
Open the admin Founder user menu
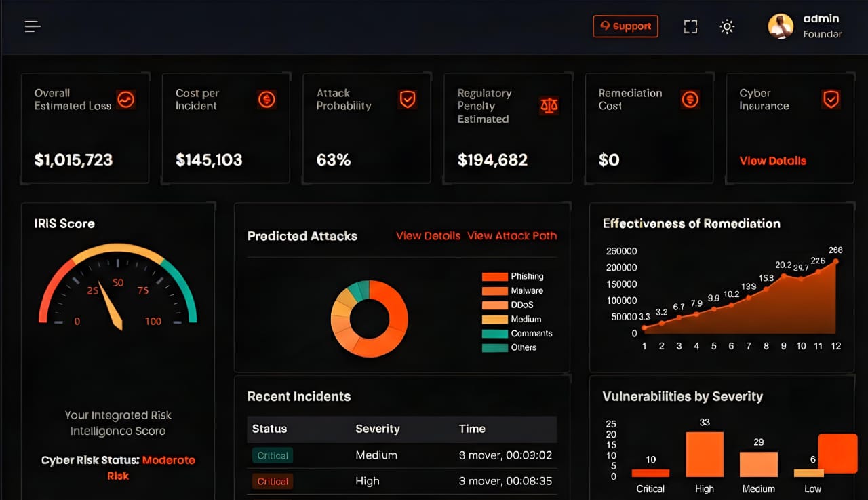click(x=822, y=26)
